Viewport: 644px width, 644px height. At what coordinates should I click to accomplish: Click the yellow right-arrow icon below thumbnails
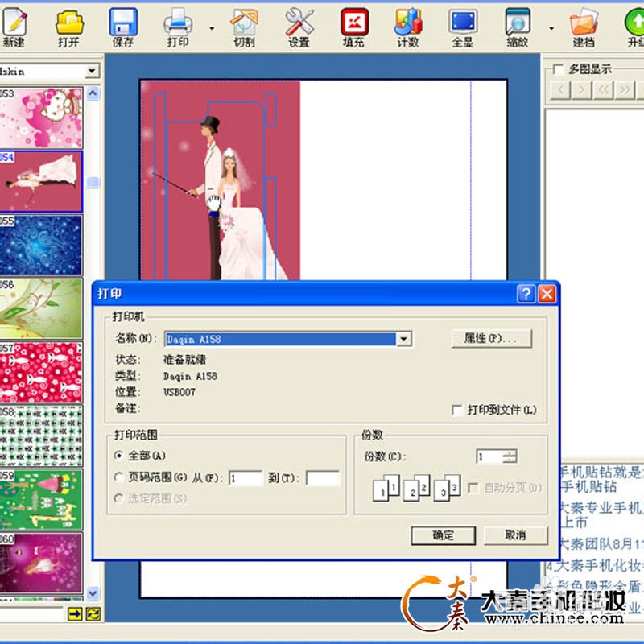[x=75, y=614]
